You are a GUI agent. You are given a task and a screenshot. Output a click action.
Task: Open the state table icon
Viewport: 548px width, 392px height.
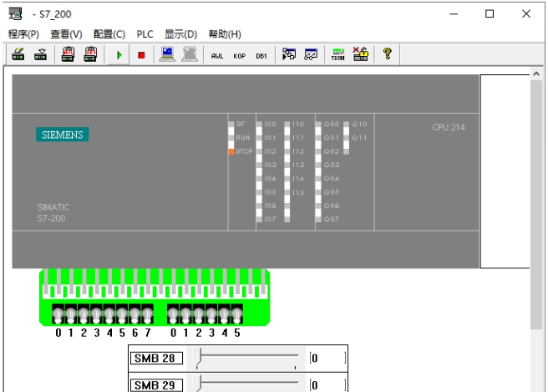(289, 54)
